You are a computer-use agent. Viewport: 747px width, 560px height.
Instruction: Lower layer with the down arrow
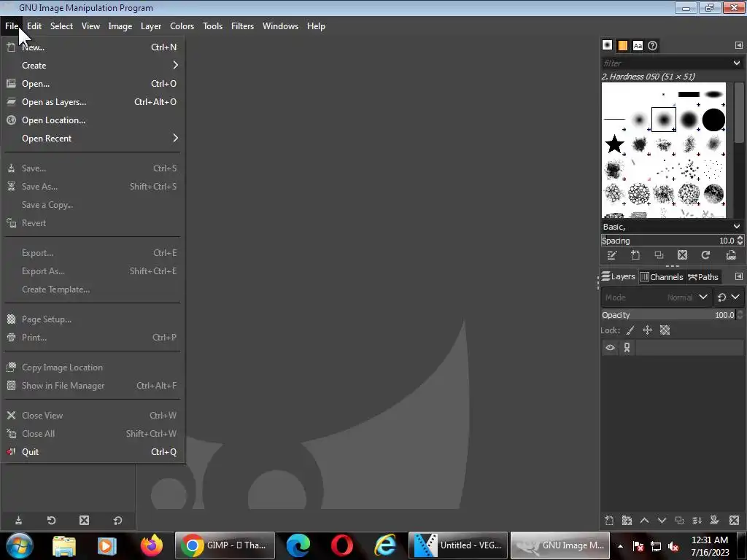tap(662, 521)
